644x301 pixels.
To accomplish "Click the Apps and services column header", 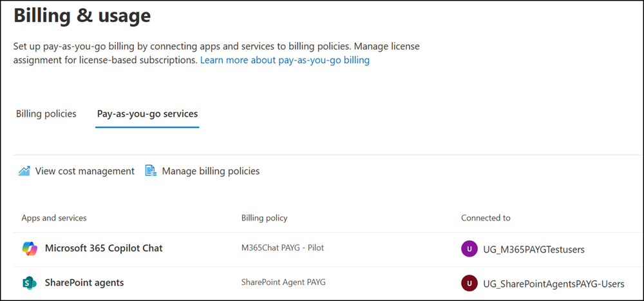I will click(x=54, y=218).
